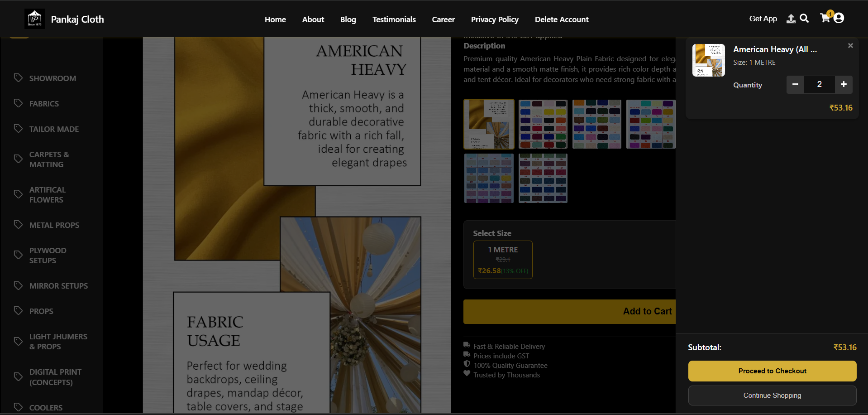Click the Pankaj Cloth logo icon
868x415 pixels.
point(34,19)
